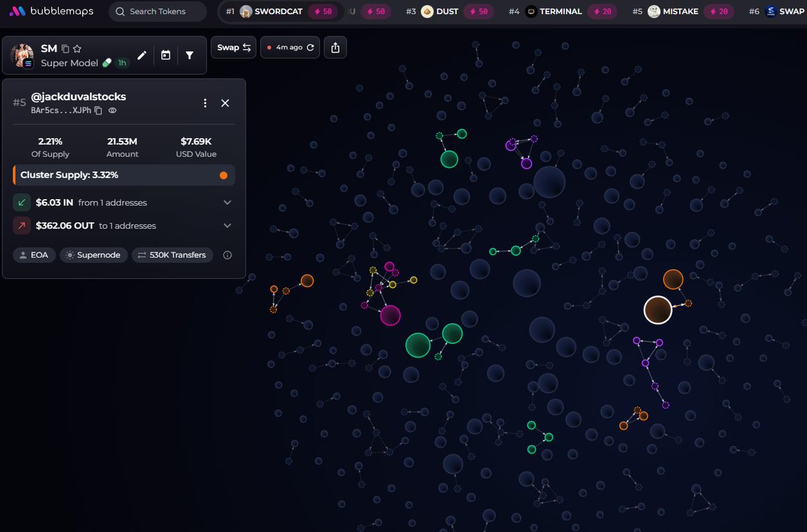The height and width of the screenshot is (532, 807).
Task: Toggle the eye icon beside the address
Action: (x=113, y=110)
